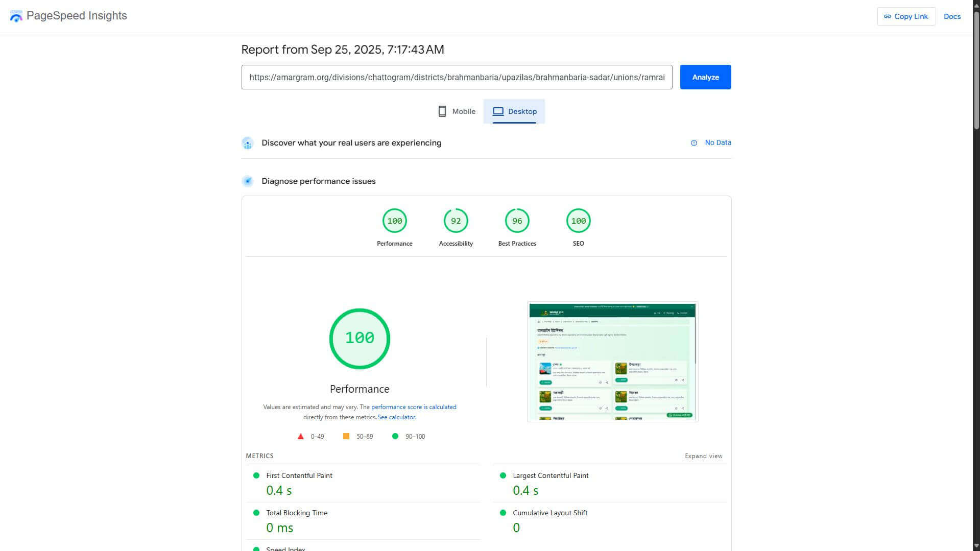
Task: Click the '0 ms' Total Blocking Time value
Action: click(x=280, y=528)
